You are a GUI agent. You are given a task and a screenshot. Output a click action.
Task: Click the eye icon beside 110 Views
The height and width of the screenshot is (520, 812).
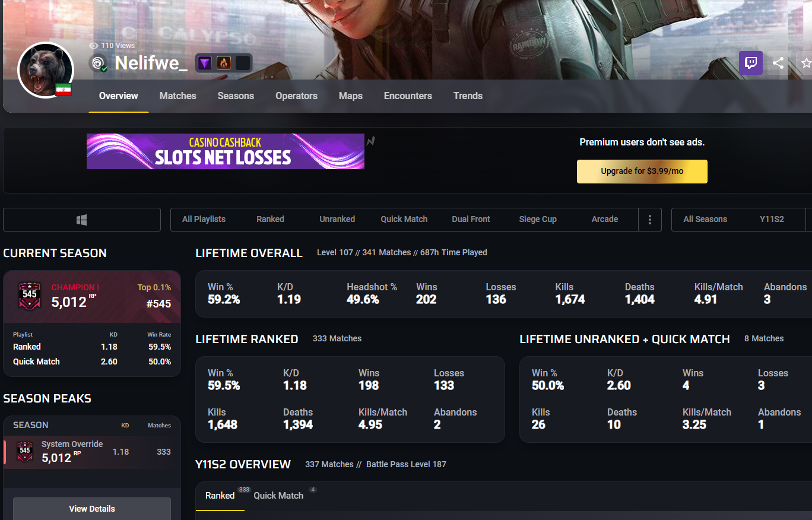click(93, 46)
